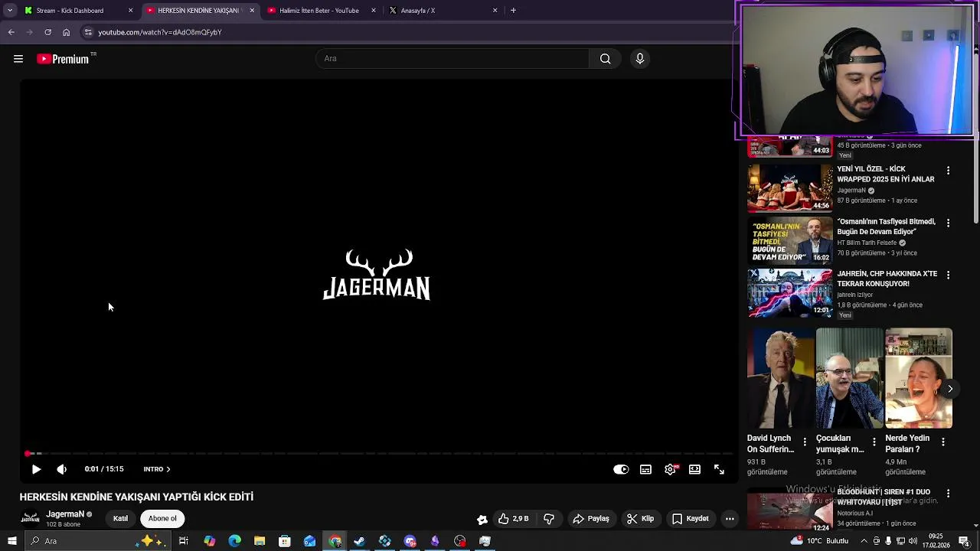Turn on subtitles in the player
Viewport: 980px width, 551px height.
click(645, 469)
